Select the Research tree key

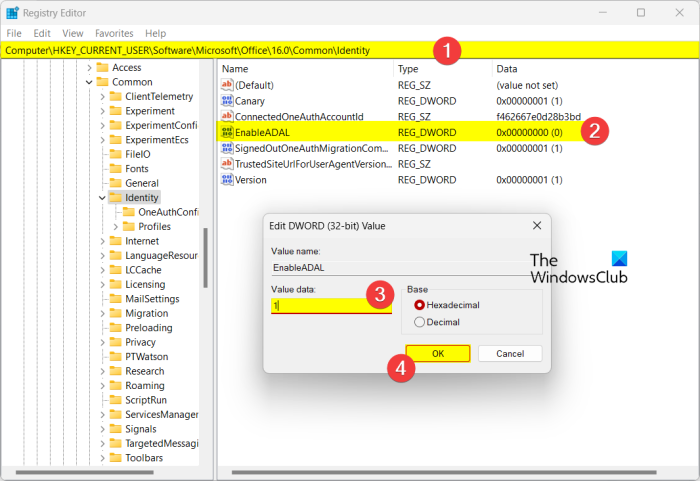pyautogui.click(x=145, y=371)
